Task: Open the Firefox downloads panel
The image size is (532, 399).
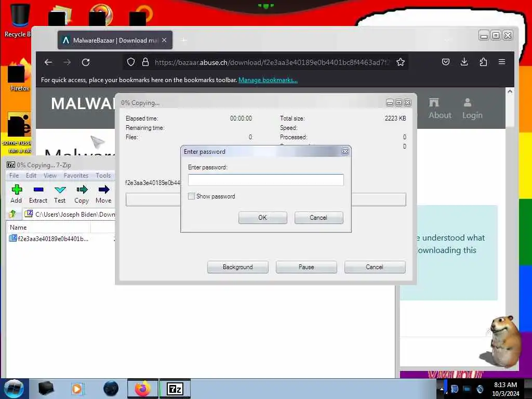Action: [x=464, y=62]
